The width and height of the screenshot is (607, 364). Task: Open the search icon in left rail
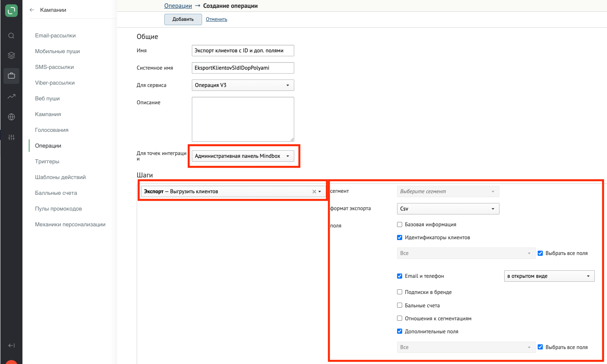pyautogui.click(x=11, y=36)
